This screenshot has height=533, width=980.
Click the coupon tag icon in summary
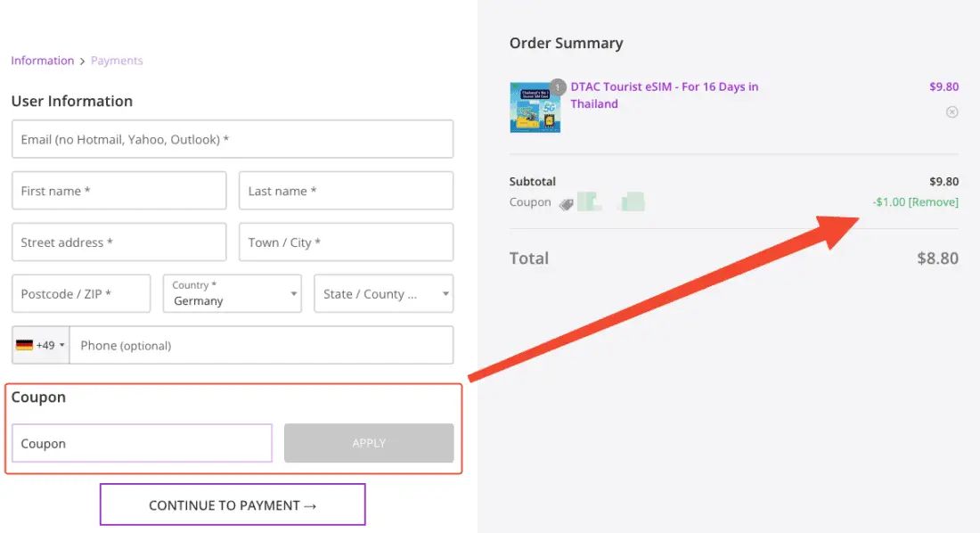566,203
